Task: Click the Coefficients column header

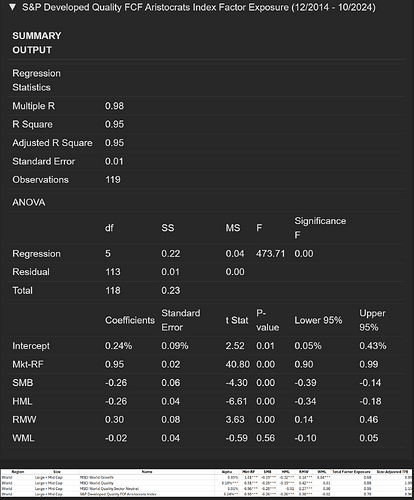Action: 130,320
